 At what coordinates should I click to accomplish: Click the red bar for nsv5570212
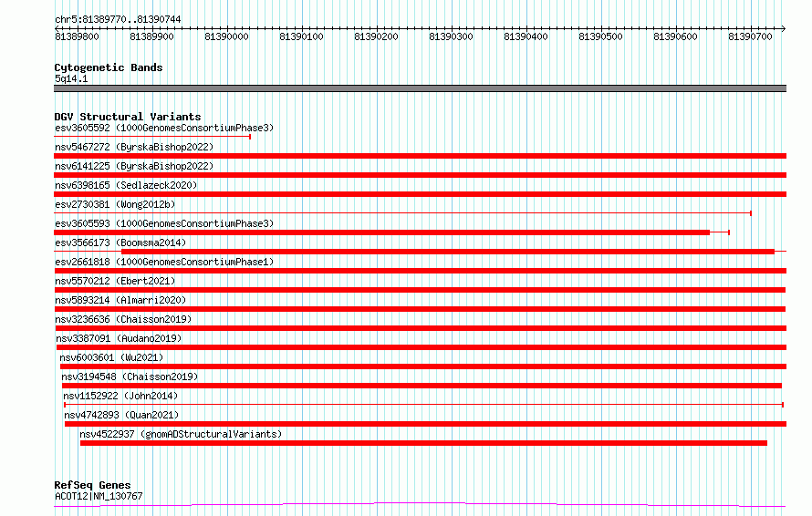pos(420,290)
